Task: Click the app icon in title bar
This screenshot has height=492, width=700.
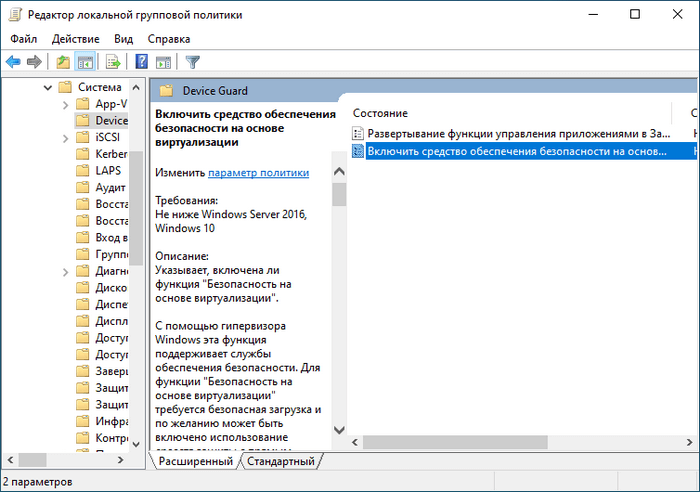Action: (15, 14)
